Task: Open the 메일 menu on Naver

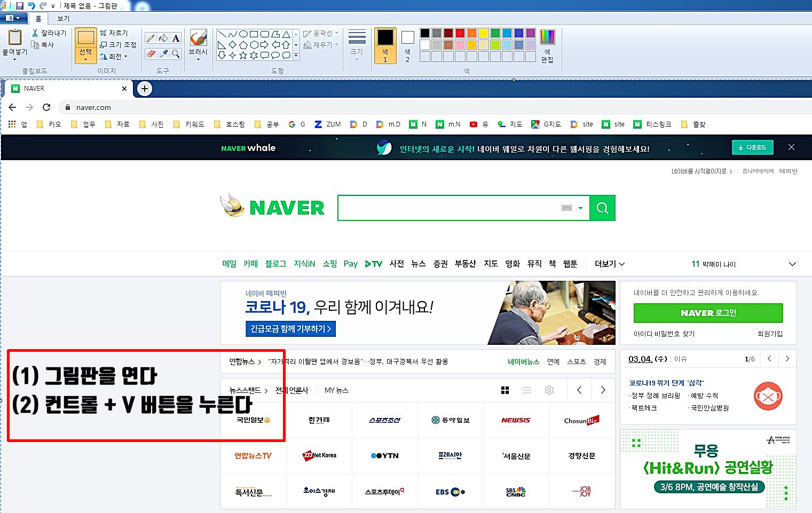Action: click(x=229, y=264)
